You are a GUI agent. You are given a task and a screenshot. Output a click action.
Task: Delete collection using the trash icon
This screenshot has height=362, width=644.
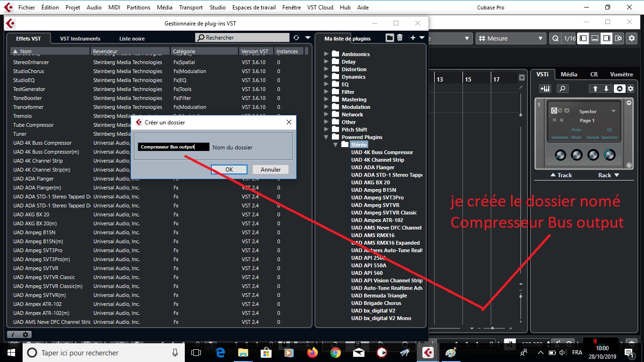[x=400, y=38]
